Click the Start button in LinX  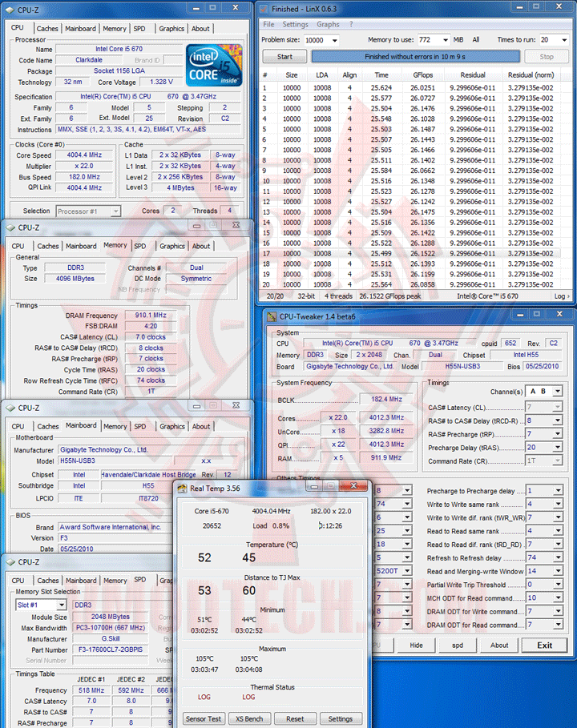pyautogui.click(x=284, y=57)
